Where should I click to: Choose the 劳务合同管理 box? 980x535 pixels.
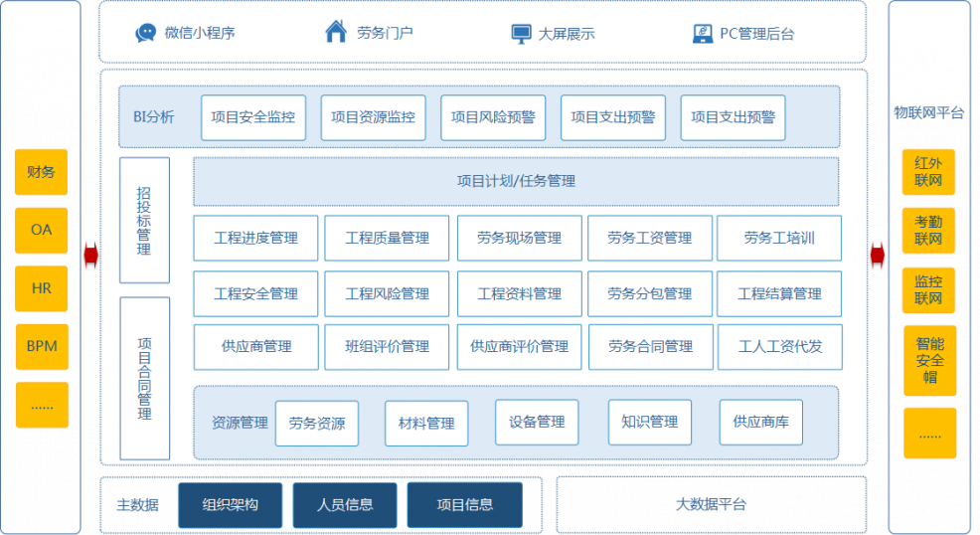(651, 347)
